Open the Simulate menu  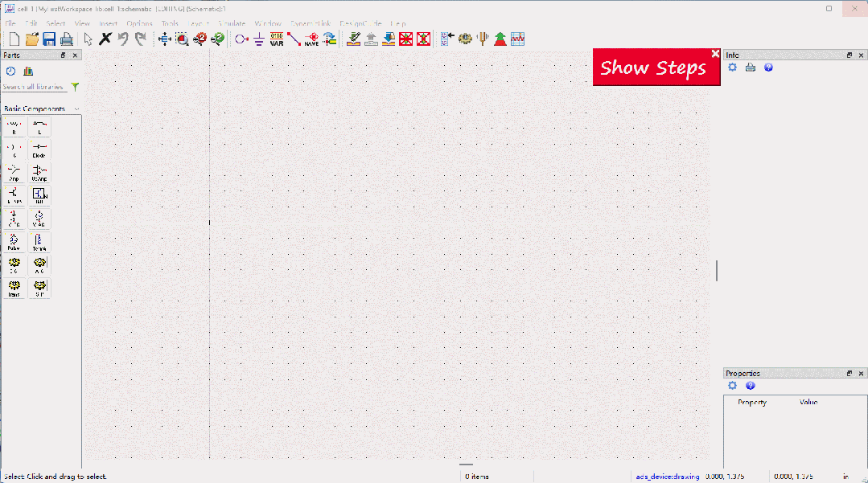pos(232,23)
